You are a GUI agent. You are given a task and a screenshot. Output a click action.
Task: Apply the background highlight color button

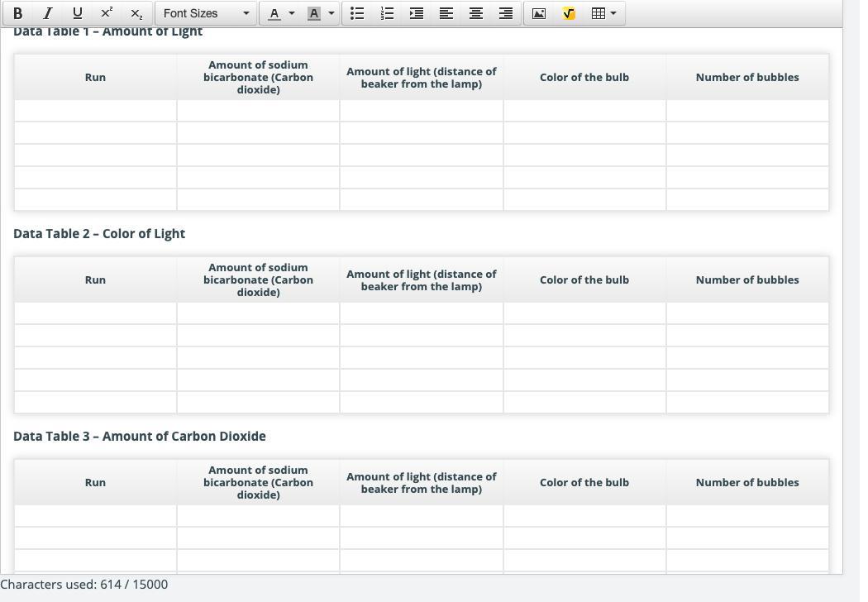(313, 13)
